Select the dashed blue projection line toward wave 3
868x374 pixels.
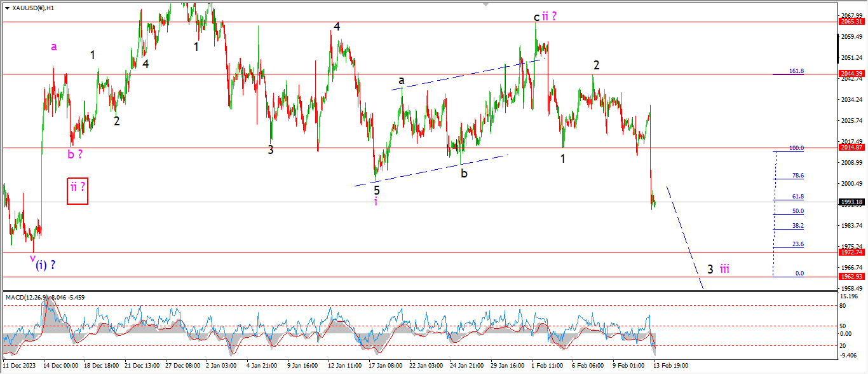click(684, 237)
